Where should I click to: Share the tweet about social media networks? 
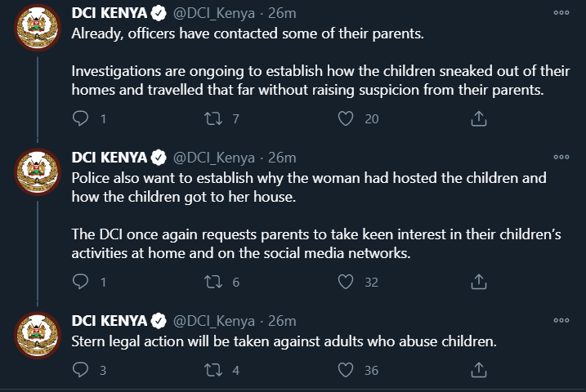click(x=479, y=282)
